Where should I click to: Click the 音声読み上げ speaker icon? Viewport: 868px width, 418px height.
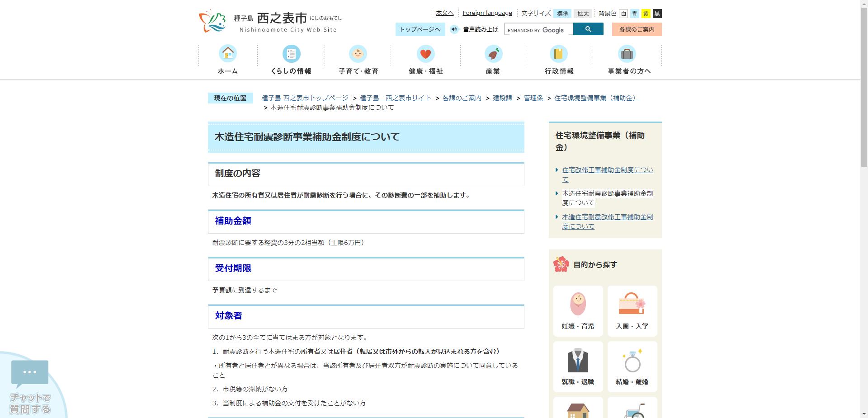pos(454,29)
